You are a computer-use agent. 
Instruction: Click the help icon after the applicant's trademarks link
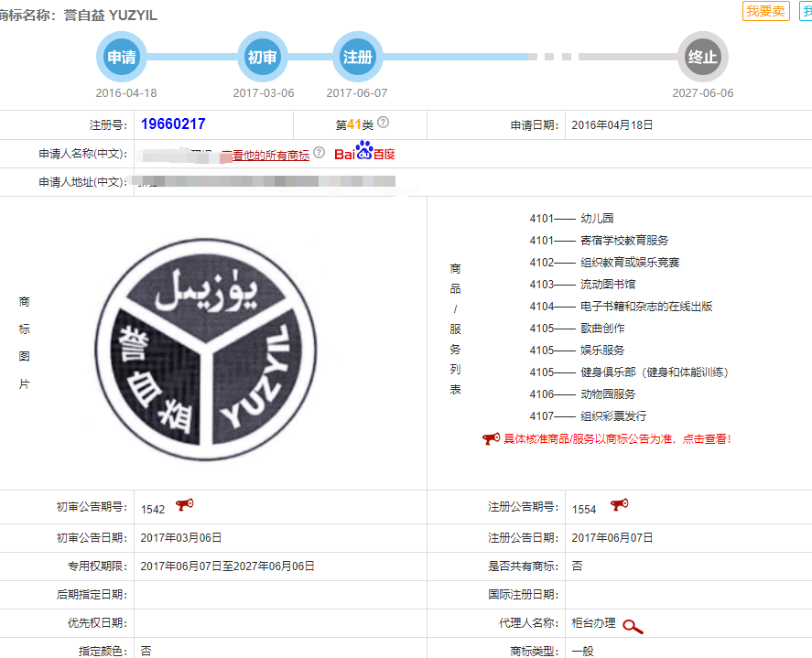[x=319, y=152]
